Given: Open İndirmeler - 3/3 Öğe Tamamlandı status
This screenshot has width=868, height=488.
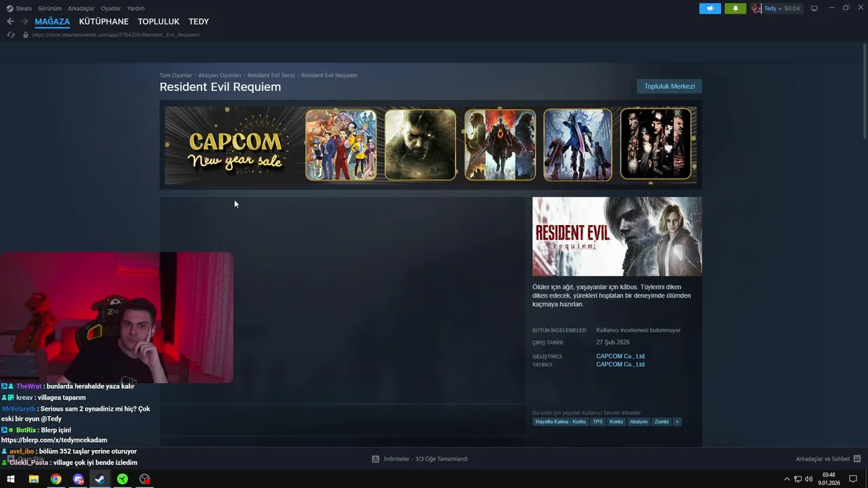Looking at the screenshot, I should pyautogui.click(x=426, y=459).
